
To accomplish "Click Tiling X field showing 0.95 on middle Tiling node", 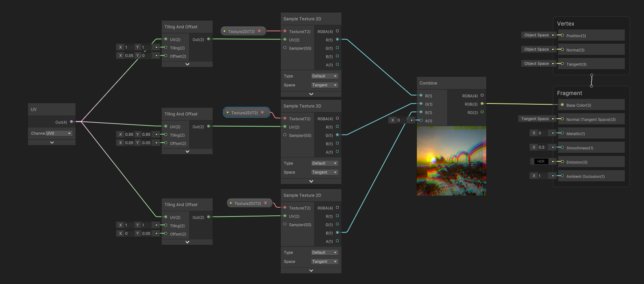I will point(129,134).
